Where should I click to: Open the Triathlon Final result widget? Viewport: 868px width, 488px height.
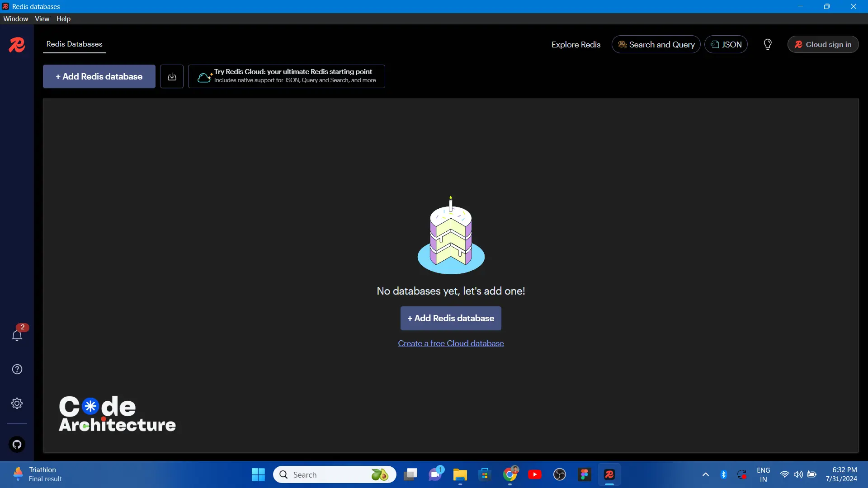[38, 474]
